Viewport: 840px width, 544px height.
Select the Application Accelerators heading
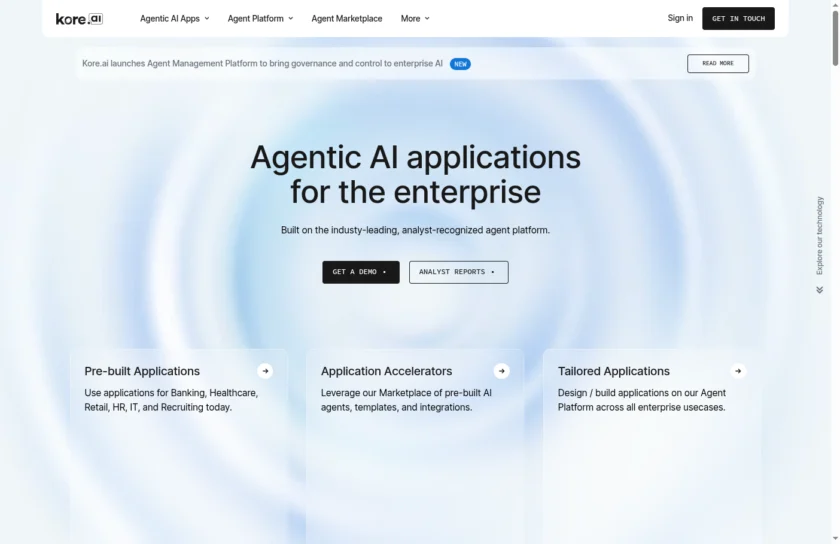point(386,371)
